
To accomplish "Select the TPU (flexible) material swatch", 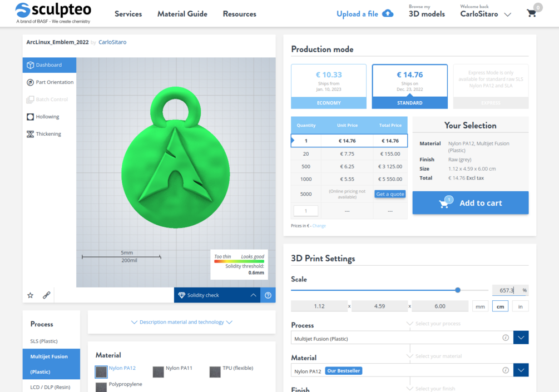I will click(x=215, y=371).
